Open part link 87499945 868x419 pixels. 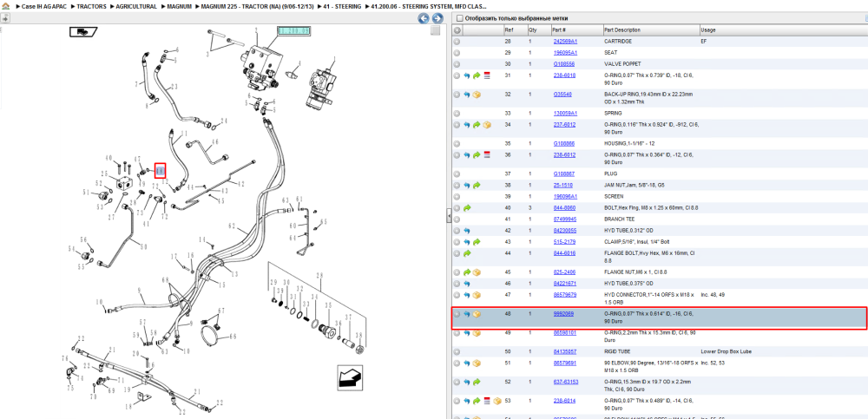pos(565,219)
